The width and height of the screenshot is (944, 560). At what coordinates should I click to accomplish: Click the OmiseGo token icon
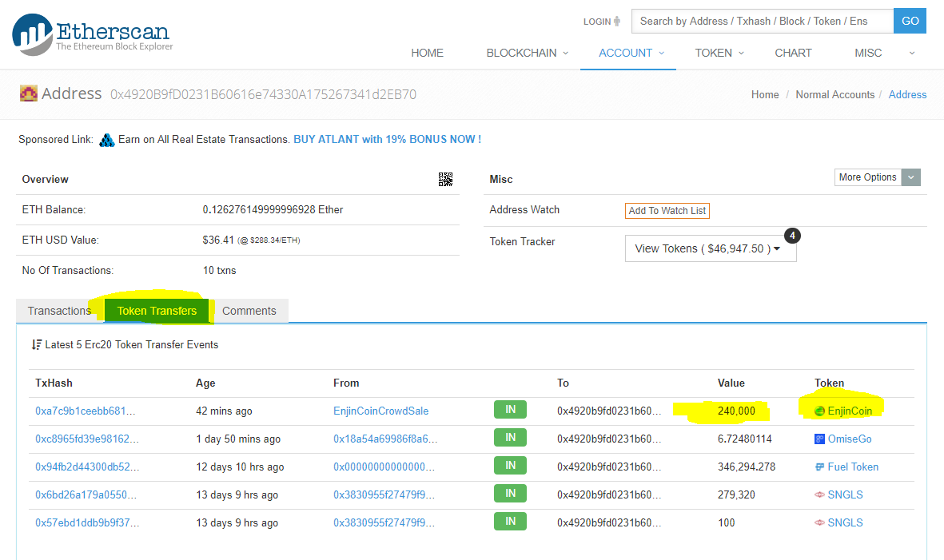tap(819, 439)
